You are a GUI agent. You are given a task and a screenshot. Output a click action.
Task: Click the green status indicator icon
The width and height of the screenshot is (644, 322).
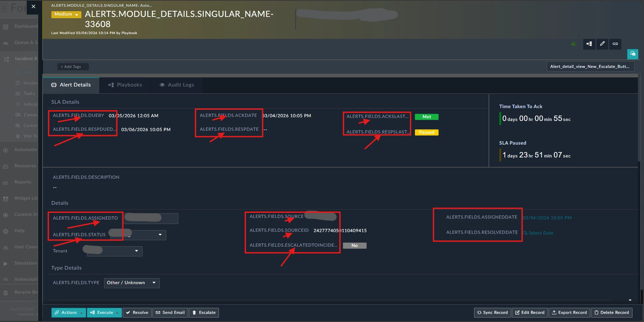[573, 44]
